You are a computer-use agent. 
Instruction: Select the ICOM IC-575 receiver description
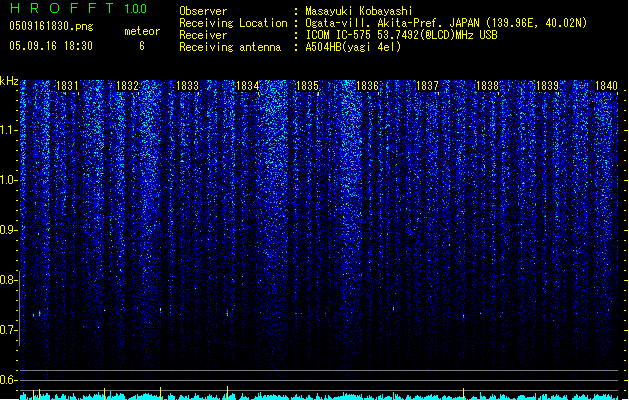coord(402,35)
